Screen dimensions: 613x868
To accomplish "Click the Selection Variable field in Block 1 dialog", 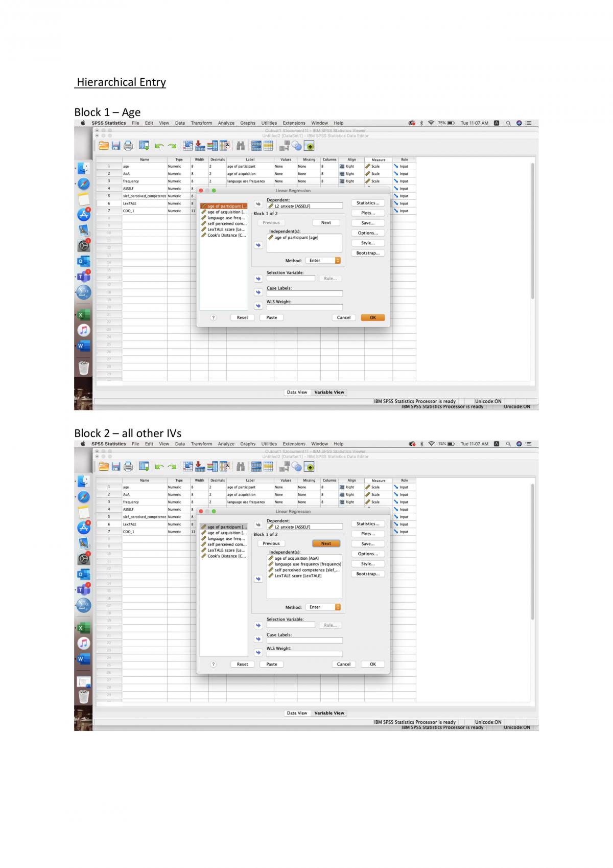I will (291, 278).
